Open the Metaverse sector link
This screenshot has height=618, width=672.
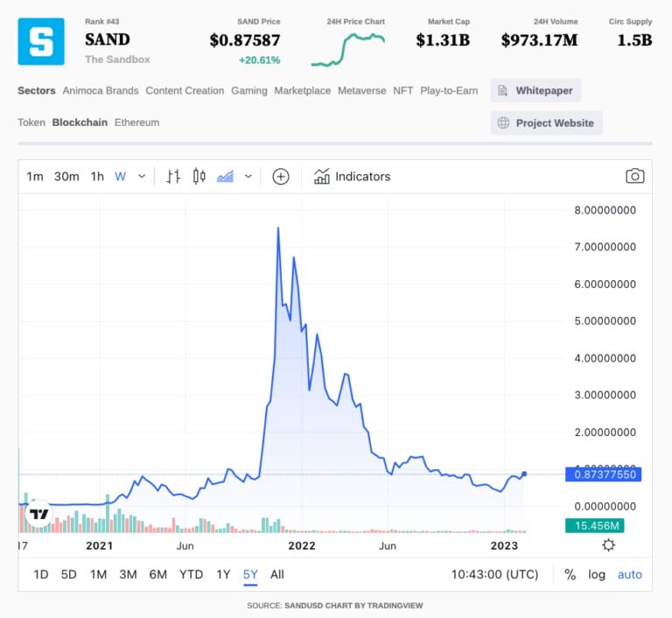pyautogui.click(x=361, y=90)
